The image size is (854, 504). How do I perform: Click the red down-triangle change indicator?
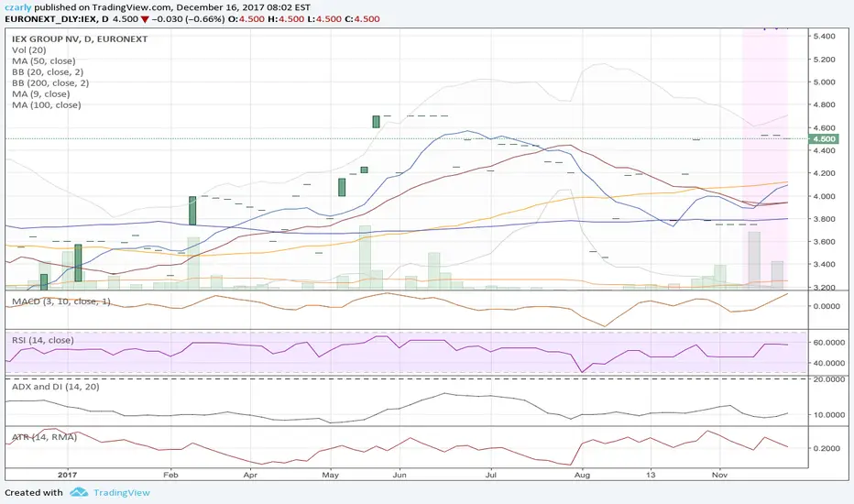pos(145,19)
